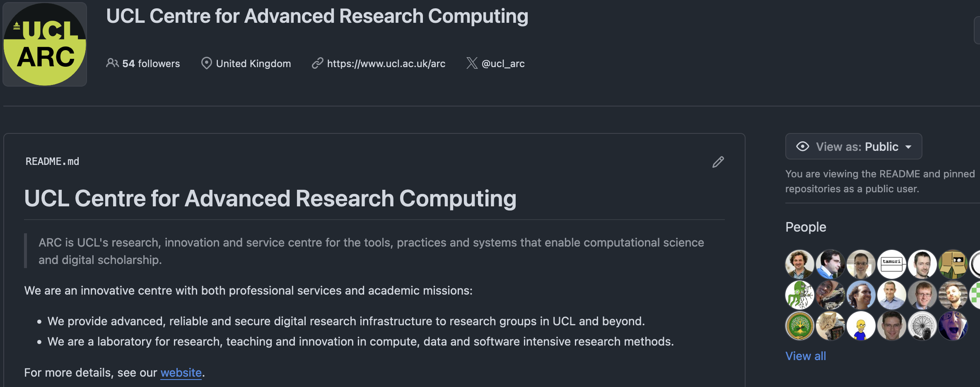Image resolution: width=980 pixels, height=387 pixels.
Task: Click the eye icon in View as
Action: [802, 147]
